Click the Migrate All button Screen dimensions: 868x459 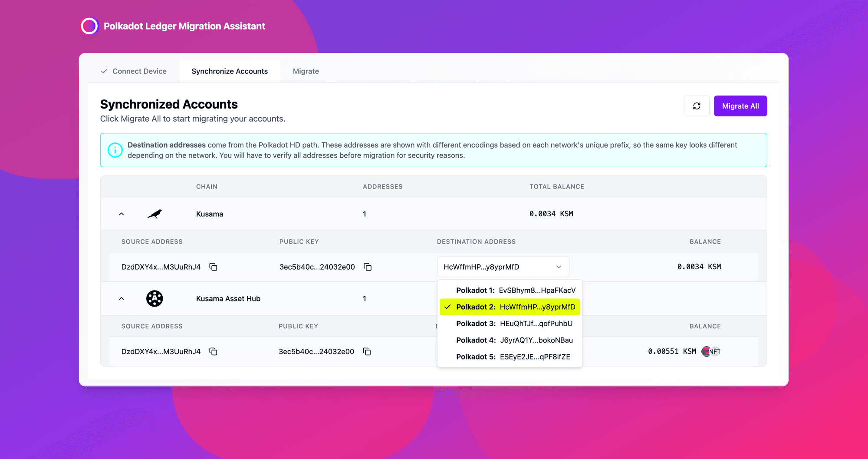point(740,106)
